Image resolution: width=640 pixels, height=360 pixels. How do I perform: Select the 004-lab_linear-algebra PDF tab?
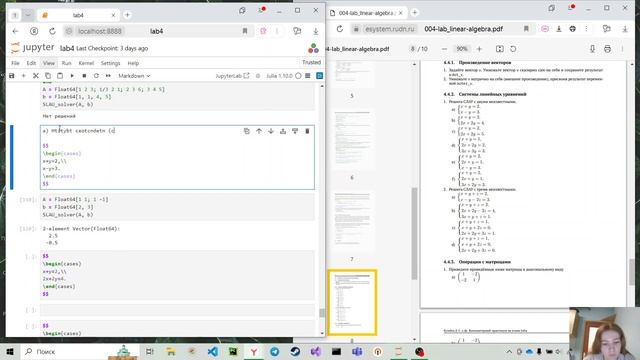tap(367, 13)
